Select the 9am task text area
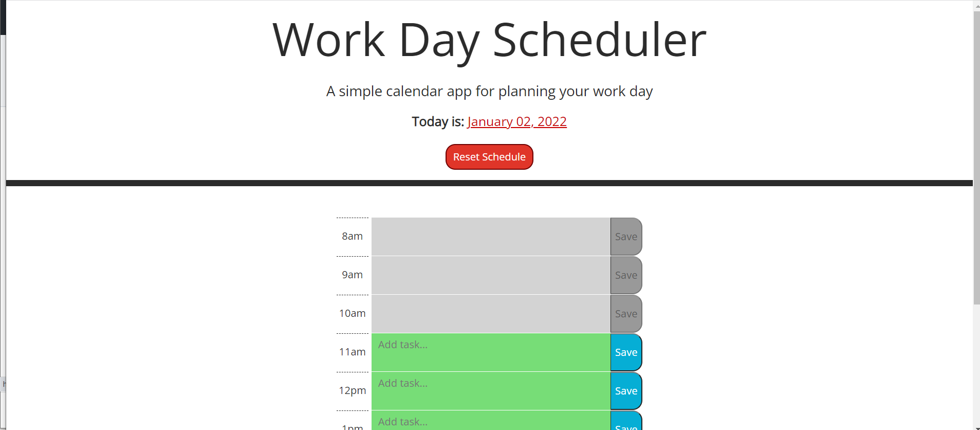The height and width of the screenshot is (430, 980). 488,275
